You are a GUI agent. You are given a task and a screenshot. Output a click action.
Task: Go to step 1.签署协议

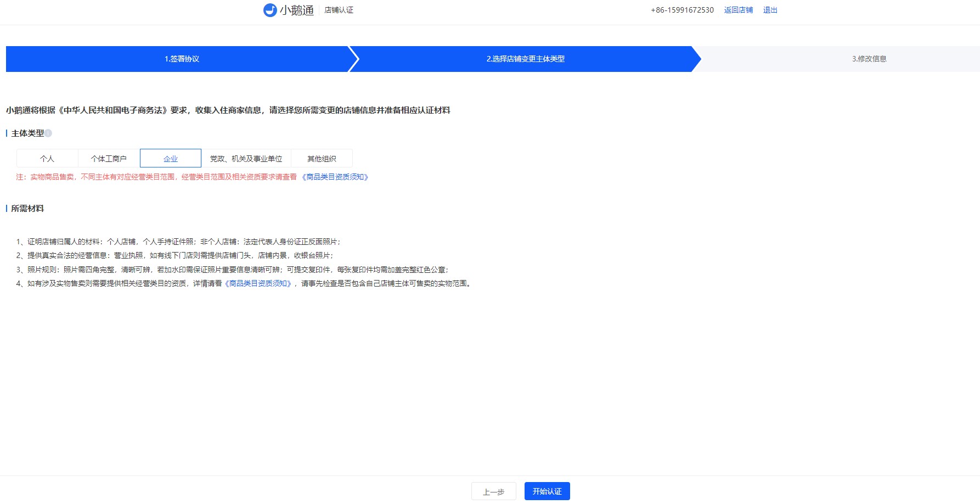tap(182, 59)
